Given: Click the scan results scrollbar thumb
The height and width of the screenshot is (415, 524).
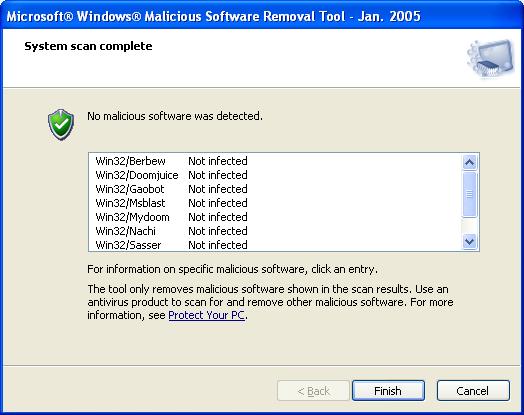Looking at the screenshot, I should tap(470, 194).
